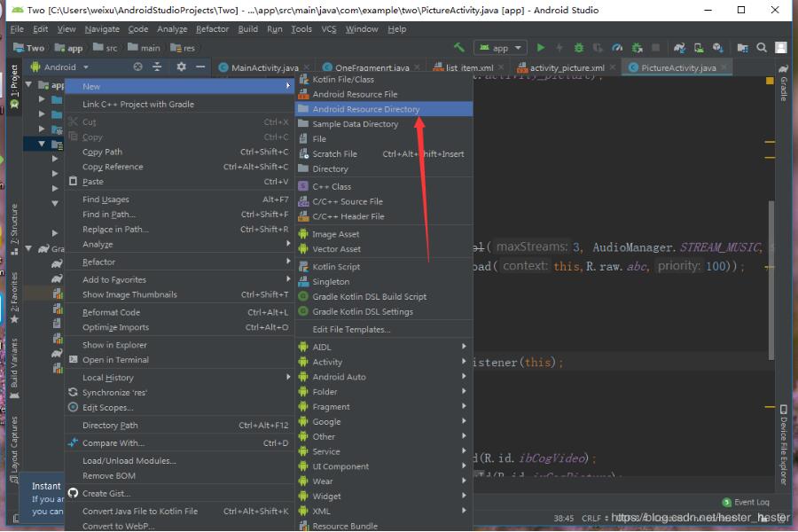Screen dimensions: 798x532
Task: Toggle the Build Variants tool window
Action: 14,368
